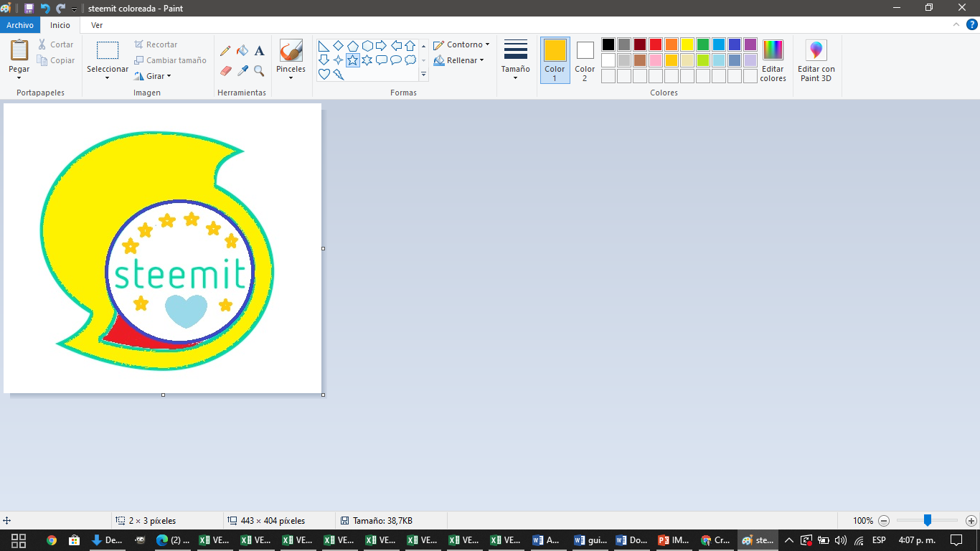Click the Save icon in title bar
The image size is (980, 551).
tap(29, 9)
